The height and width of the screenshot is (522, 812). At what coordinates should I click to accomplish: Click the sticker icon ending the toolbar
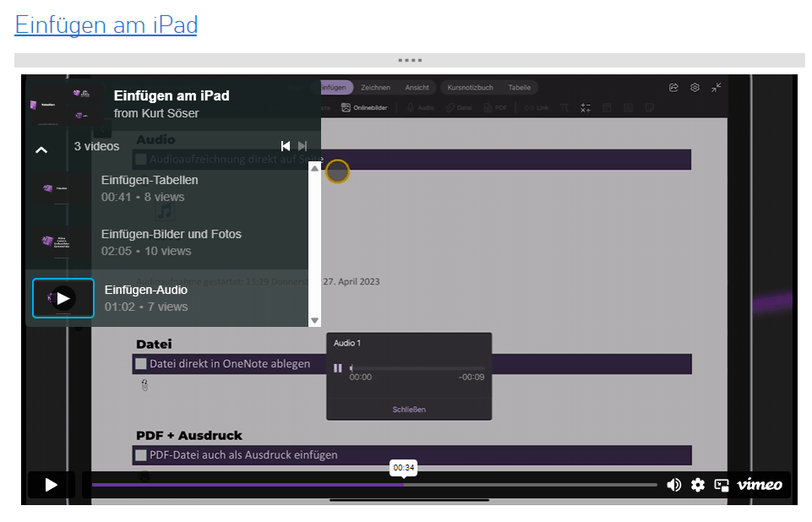pyautogui.click(x=650, y=108)
